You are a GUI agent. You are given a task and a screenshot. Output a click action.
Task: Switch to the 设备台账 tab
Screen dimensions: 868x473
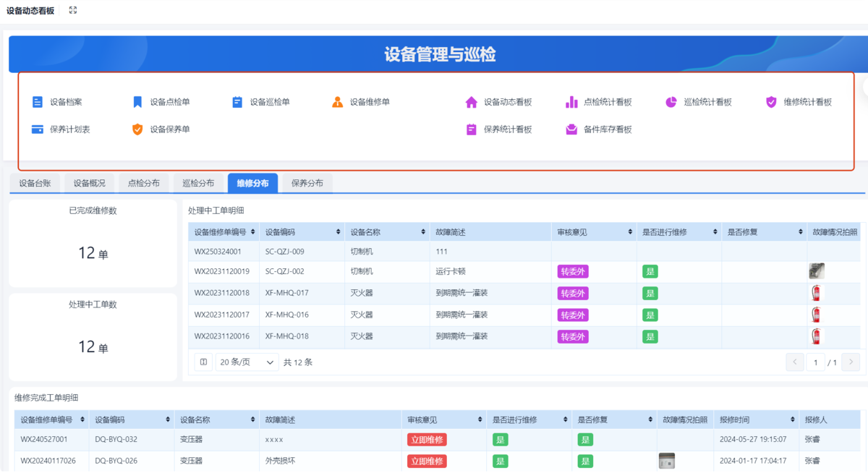(33, 183)
